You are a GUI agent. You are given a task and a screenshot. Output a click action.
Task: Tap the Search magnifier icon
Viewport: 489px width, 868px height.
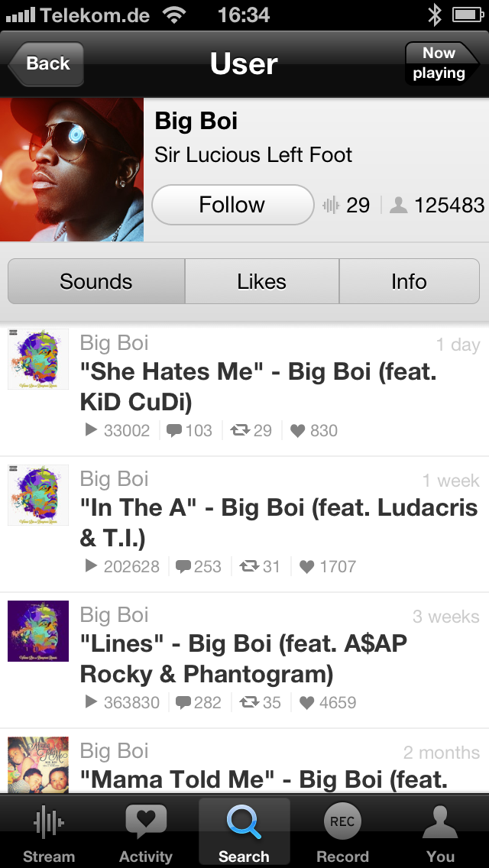(244, 822)
